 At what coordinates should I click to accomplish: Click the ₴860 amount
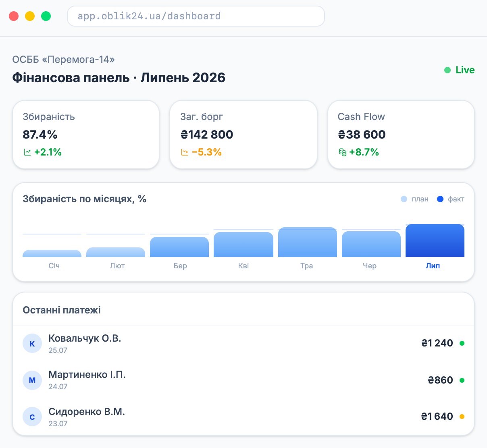click(x=441, y=380)
